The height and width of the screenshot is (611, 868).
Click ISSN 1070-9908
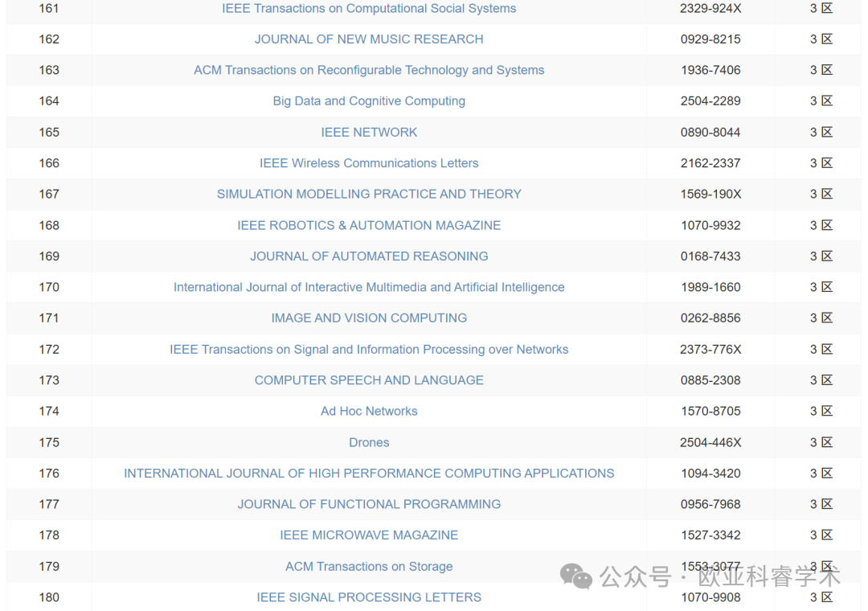(x=710, y=597)
